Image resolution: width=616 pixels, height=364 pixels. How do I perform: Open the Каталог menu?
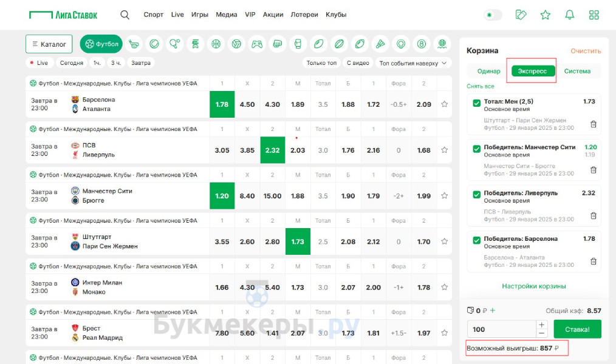[49, 44]
